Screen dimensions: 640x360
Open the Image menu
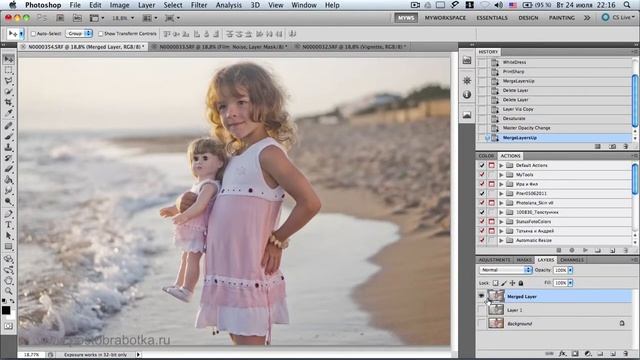click(x=119, y=5)
